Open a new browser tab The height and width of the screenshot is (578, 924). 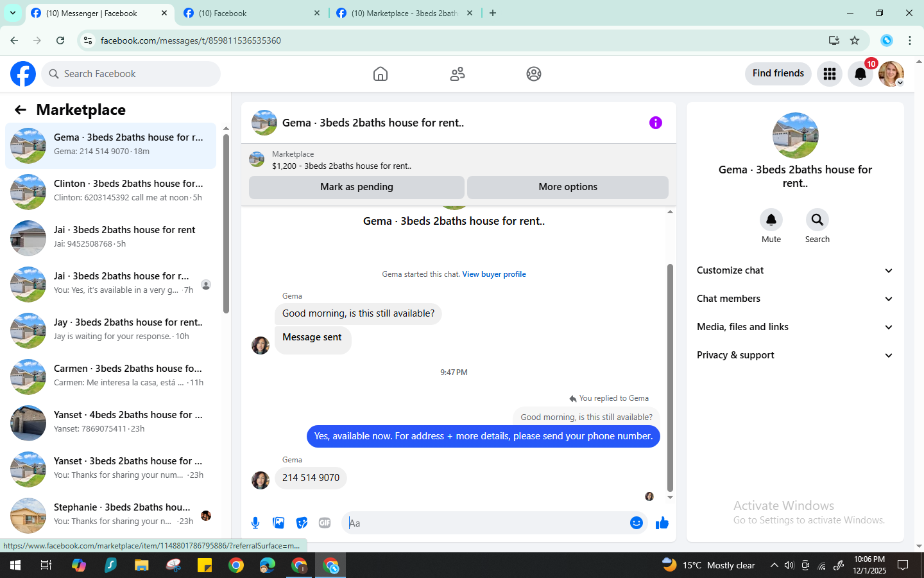point(493,13)
